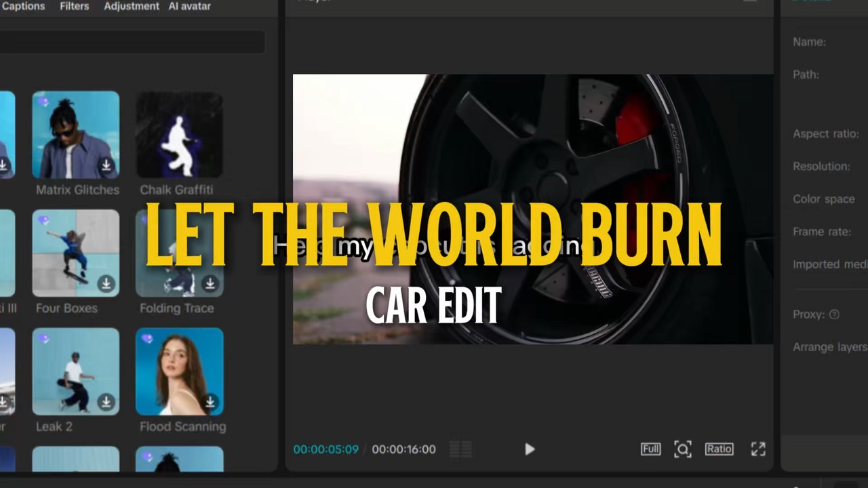
Task: Click the current timecode 00:00:05:09
Action: 325,449
